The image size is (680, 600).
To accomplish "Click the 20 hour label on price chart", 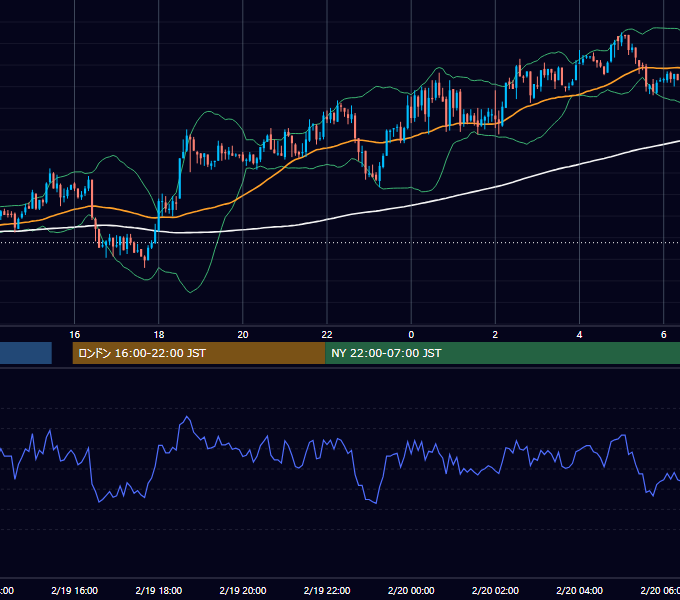I will pyautogui.click(x=243, y=335).
